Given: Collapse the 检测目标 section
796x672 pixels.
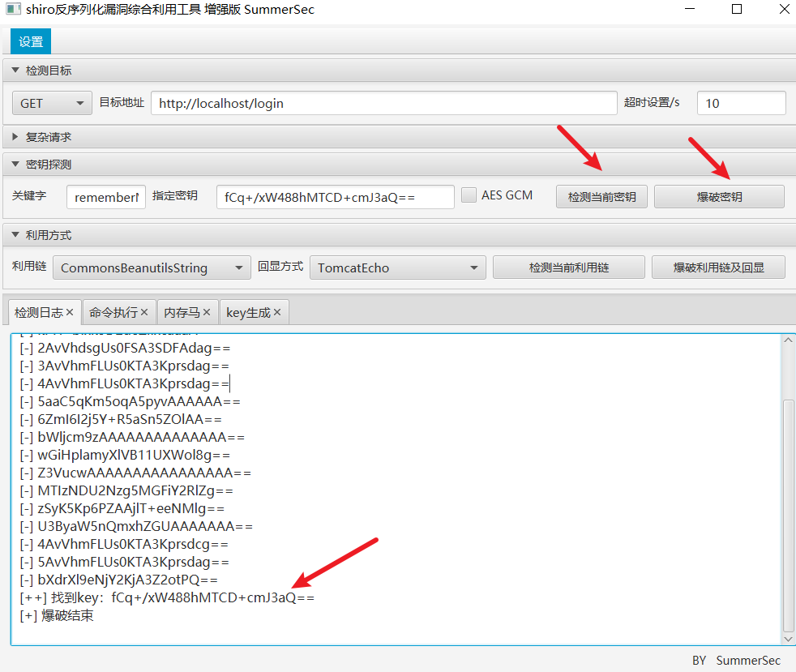Looking at the screenshot, I should 15,70.
